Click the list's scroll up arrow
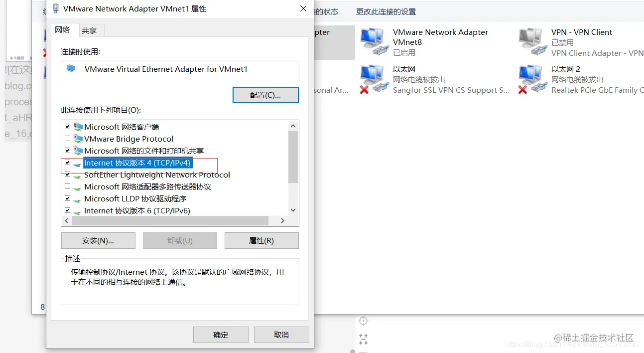The width and height of the screenshot is (644, 353). click(293, 126)
